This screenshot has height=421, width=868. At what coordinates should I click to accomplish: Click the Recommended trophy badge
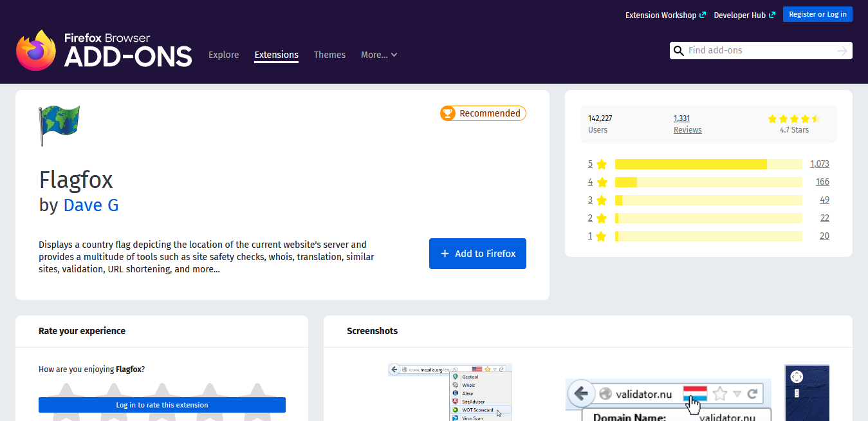pos(483,113)
